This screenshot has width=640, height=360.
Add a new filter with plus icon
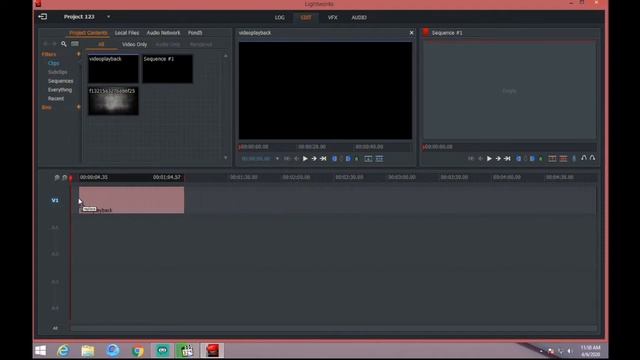(78, 54)
